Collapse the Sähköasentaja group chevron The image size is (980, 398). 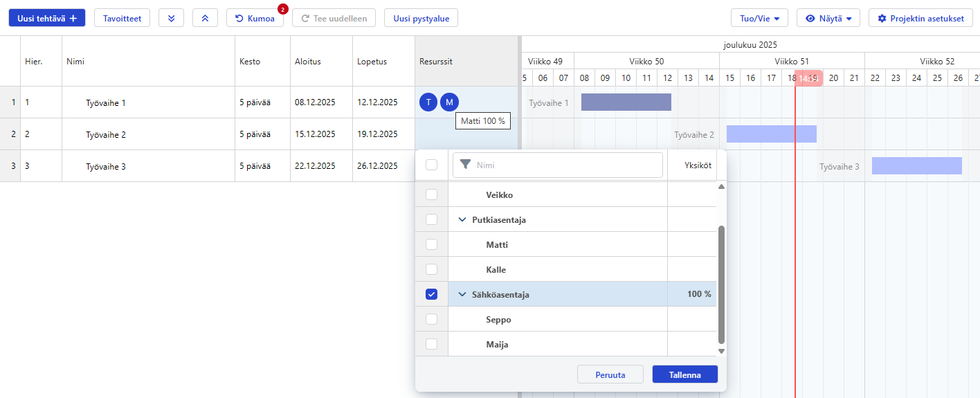pyautogui.click(x=462, y=294)
